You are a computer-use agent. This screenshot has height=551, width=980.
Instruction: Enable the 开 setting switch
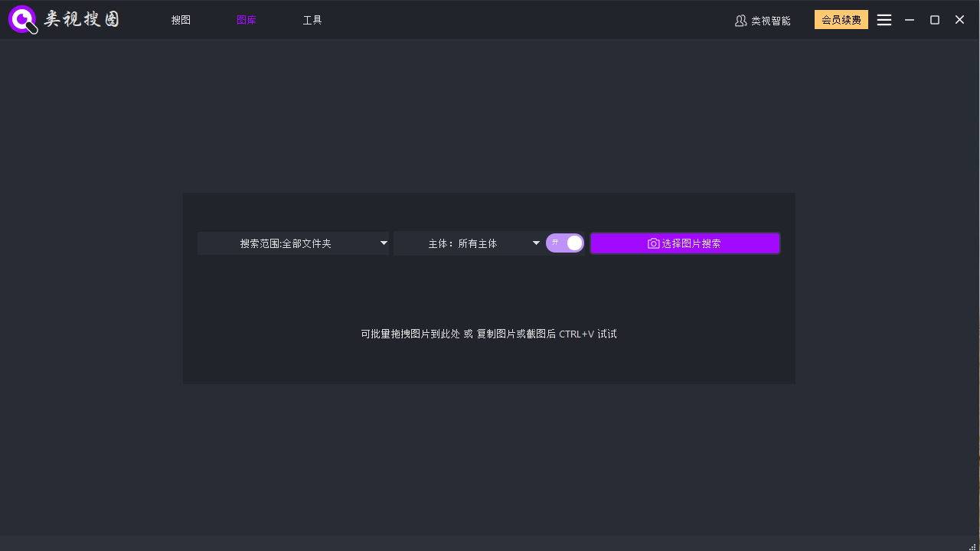click(x=564, y=243)
